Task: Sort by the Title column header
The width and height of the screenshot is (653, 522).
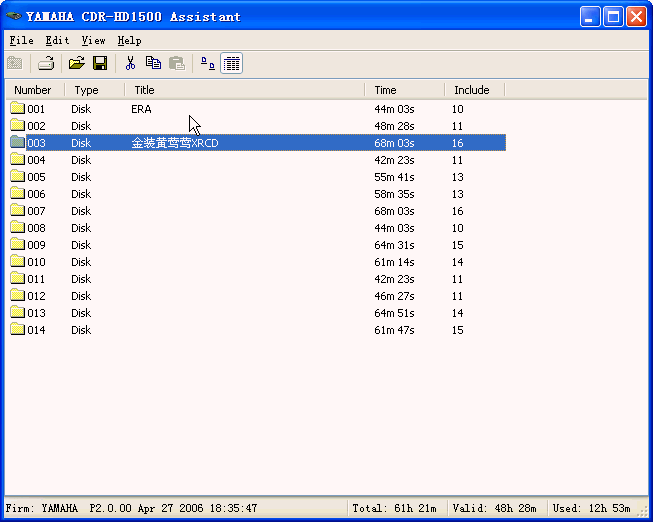Action: pos(244,90)
